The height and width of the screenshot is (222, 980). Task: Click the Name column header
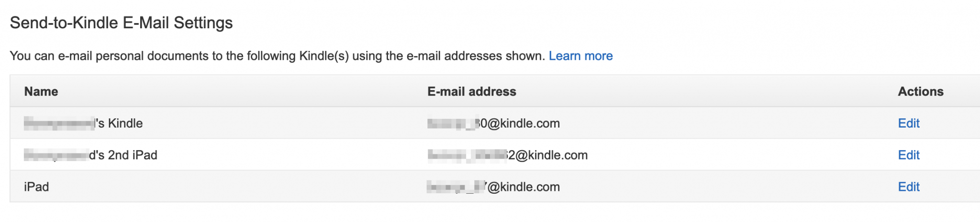(41, 92)
